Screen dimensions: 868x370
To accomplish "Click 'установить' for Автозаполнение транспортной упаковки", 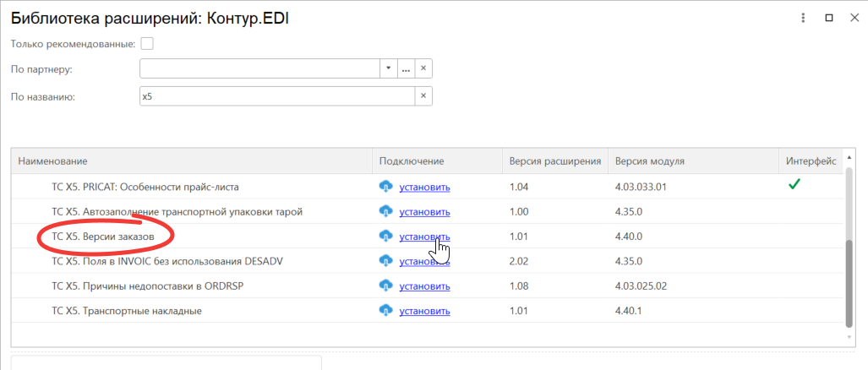I will (x=424, y=212).
